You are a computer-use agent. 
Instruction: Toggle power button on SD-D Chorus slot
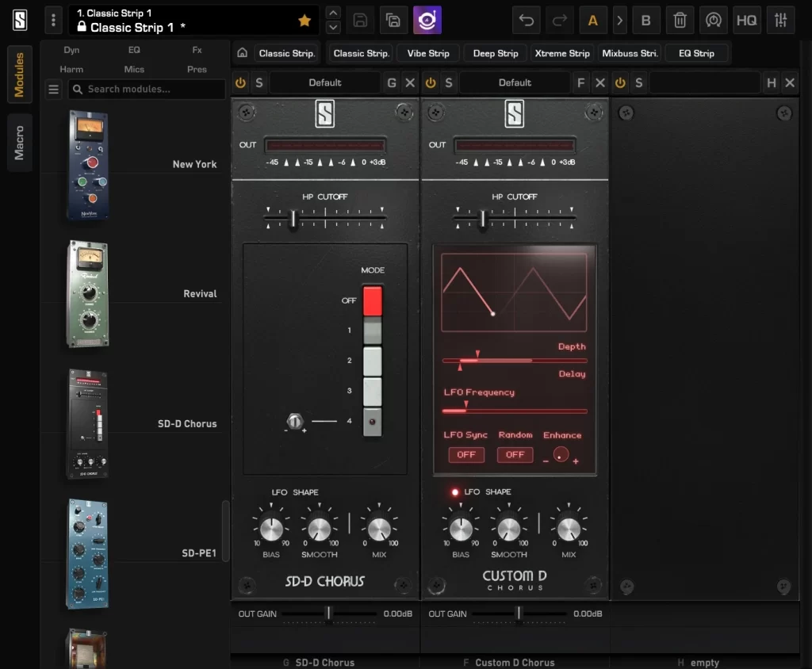click(240, 82)
